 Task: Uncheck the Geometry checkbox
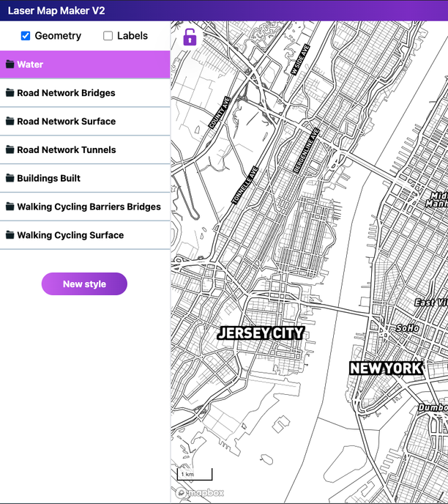click(26, 36)
